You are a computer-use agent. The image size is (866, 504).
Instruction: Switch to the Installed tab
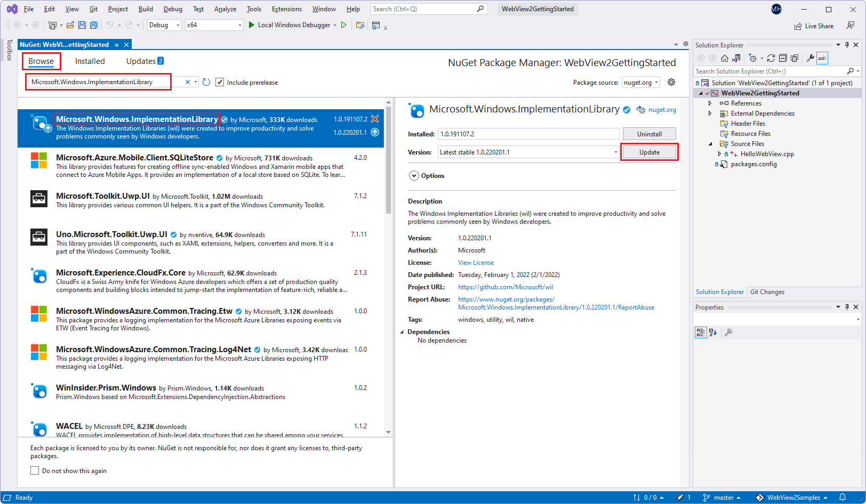click(90, 61)
